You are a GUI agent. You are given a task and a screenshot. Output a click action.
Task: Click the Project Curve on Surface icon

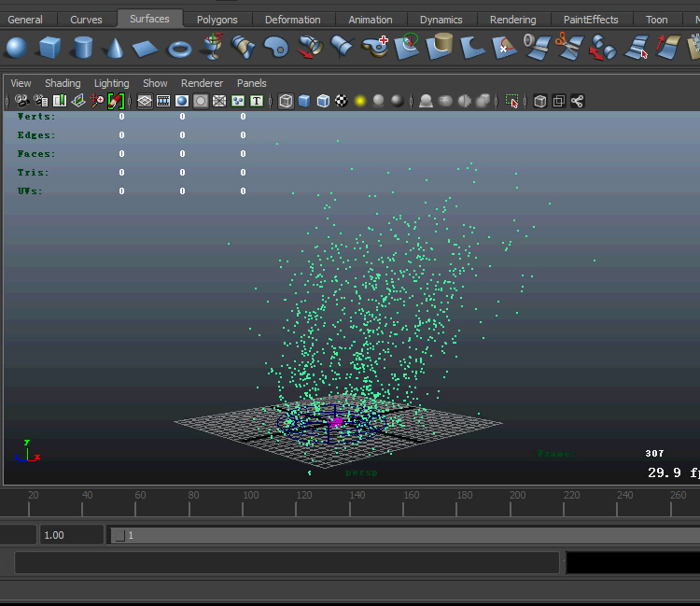click(x=407, y=47)
